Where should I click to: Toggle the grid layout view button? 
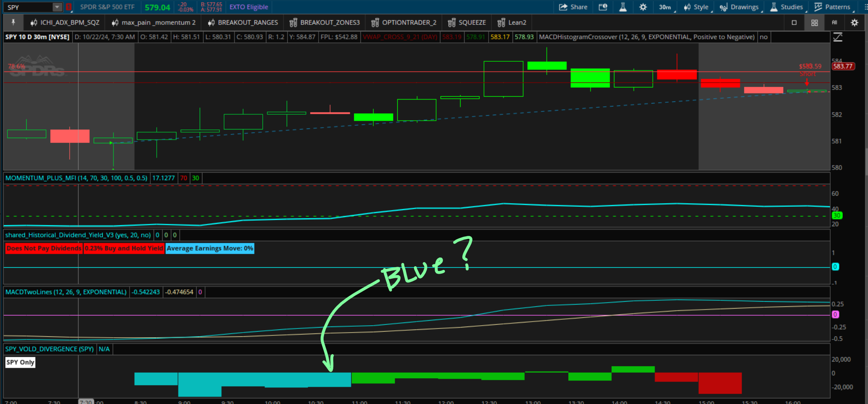[x=815, y=23]
